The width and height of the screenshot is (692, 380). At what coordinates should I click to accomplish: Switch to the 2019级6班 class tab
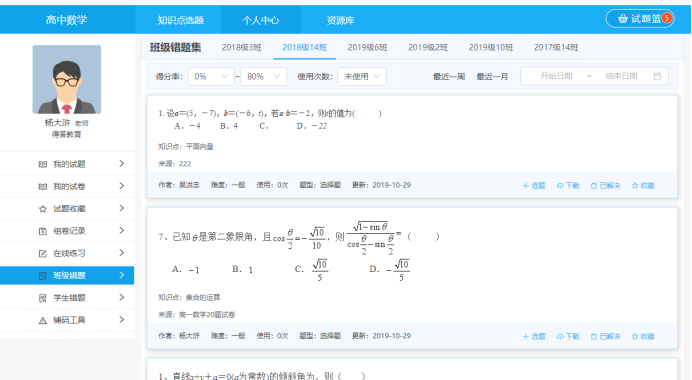[x=367, y=47]
